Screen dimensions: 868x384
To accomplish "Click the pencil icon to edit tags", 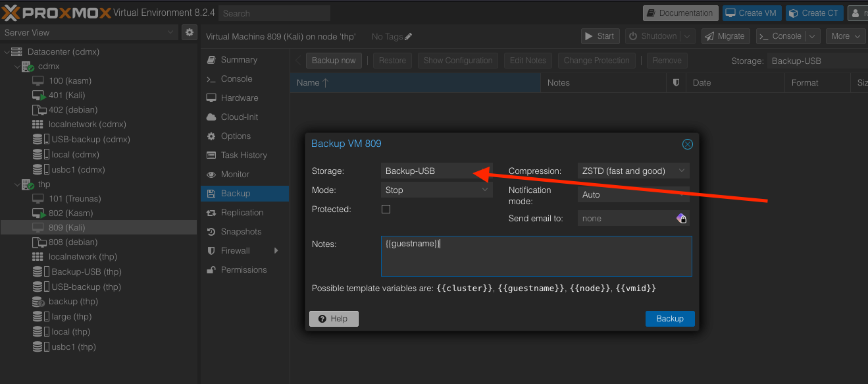I will 409,37.
